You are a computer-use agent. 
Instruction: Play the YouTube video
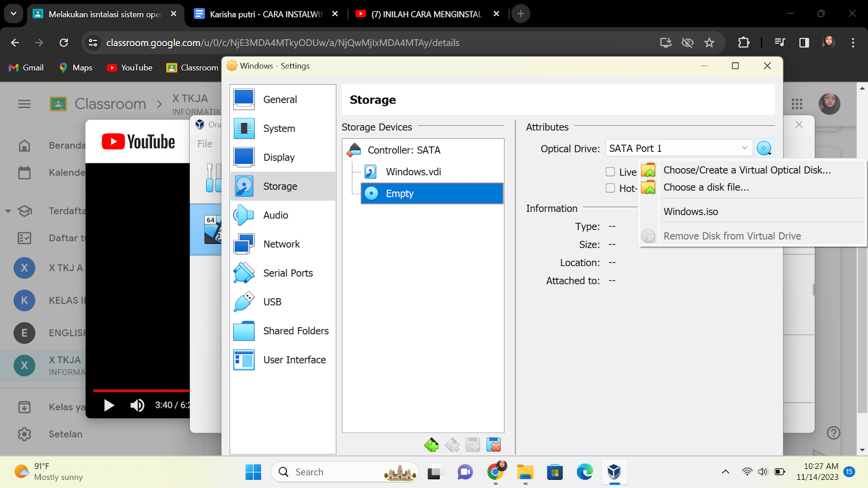tap(109, 405)
